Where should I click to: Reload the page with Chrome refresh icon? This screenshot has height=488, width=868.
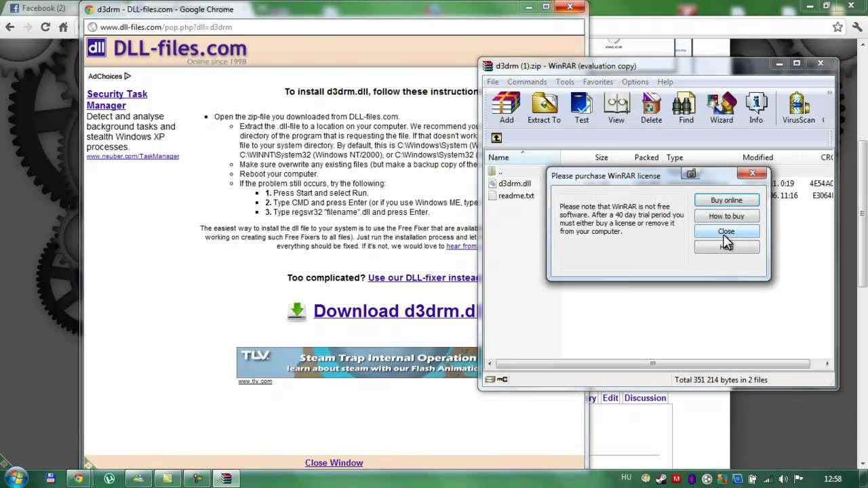(45, 27)
